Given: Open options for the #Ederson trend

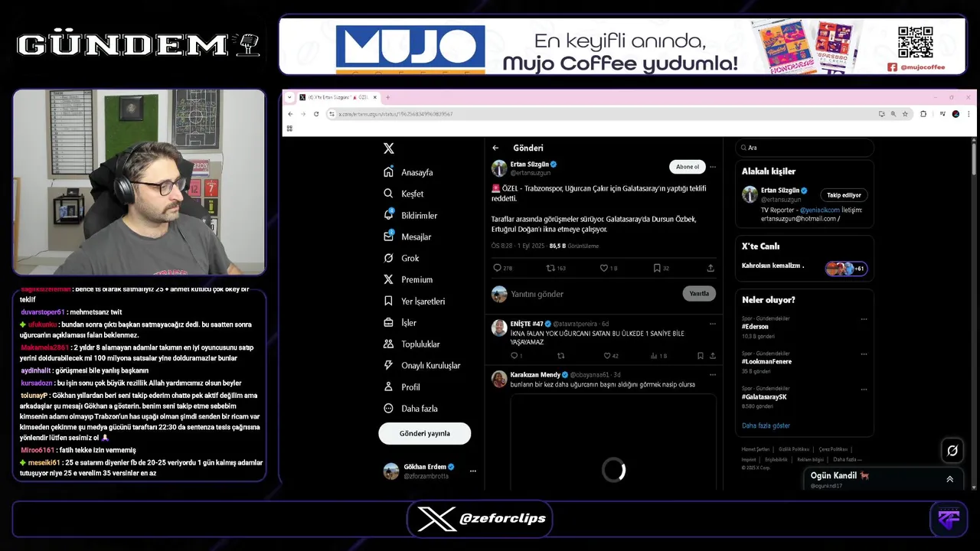Looking at the screenshot, I should pos(864,319).
